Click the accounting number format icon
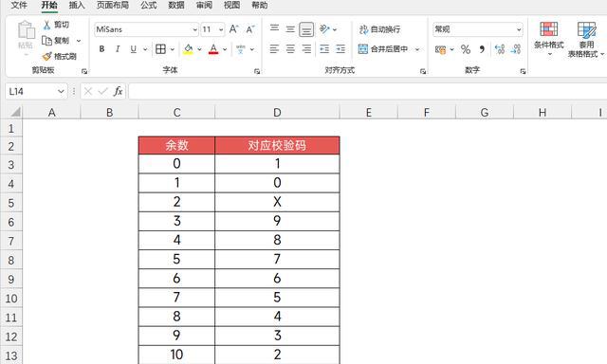Viewport: 607px width, 364px height. [x=440, y=49]
